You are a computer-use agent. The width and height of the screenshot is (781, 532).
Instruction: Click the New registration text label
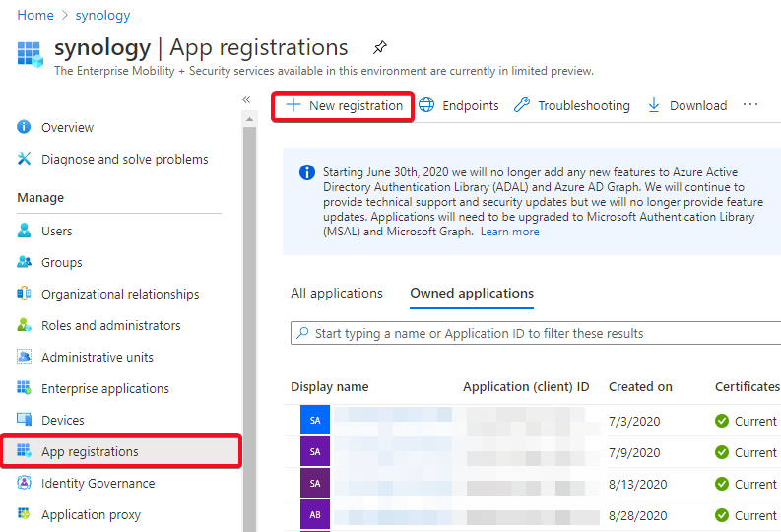[356, 106]
